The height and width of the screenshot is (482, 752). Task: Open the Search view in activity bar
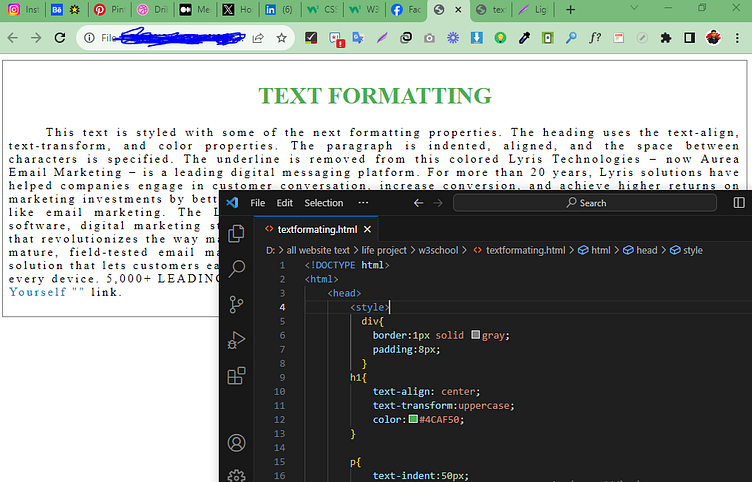pos(237,269)
